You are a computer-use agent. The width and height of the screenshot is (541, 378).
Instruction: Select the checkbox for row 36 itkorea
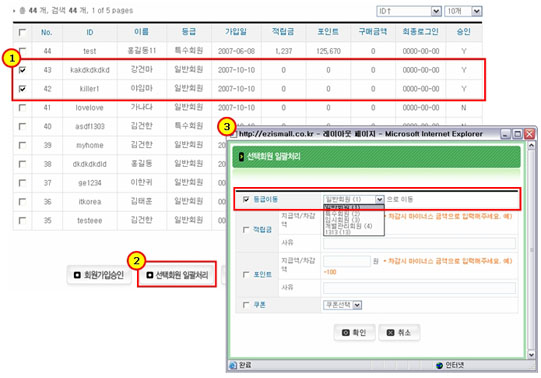pyautogui.click(x=22, y=201)
